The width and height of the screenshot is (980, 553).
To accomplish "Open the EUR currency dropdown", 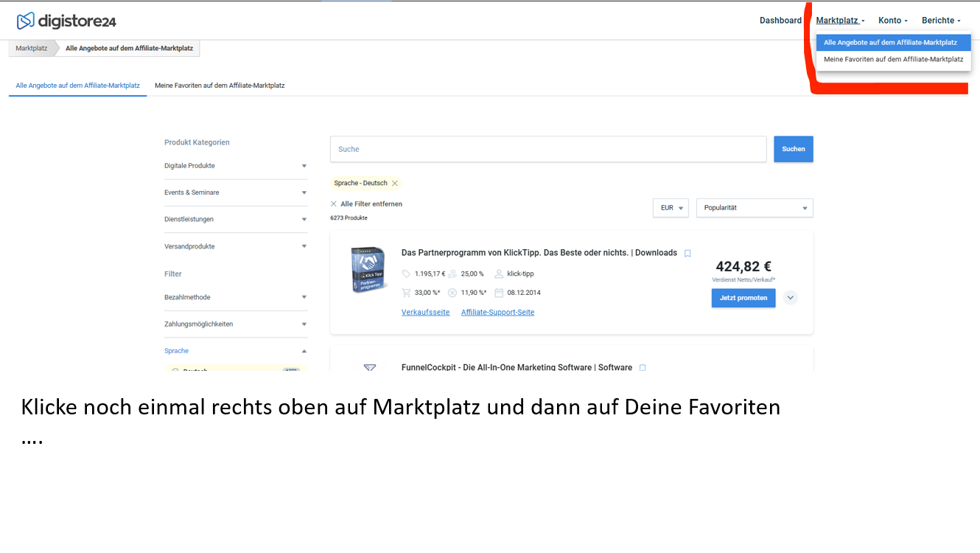I will click(671, 208).
